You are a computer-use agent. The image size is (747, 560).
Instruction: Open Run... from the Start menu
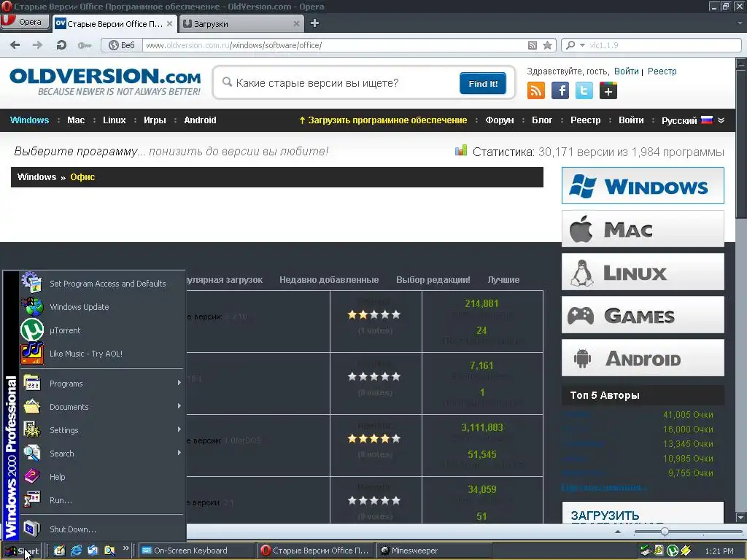[x=102, y=500]
